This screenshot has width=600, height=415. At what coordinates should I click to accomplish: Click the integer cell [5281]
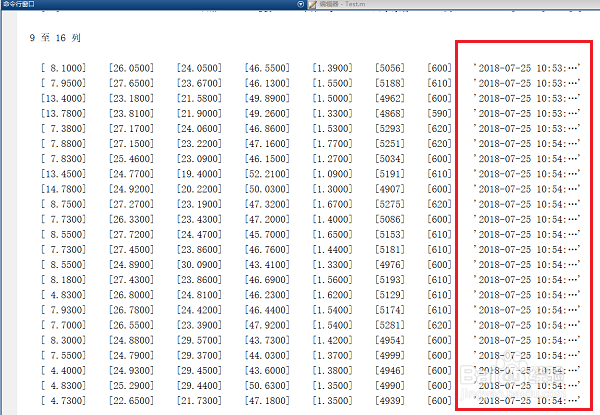[390, 325]
